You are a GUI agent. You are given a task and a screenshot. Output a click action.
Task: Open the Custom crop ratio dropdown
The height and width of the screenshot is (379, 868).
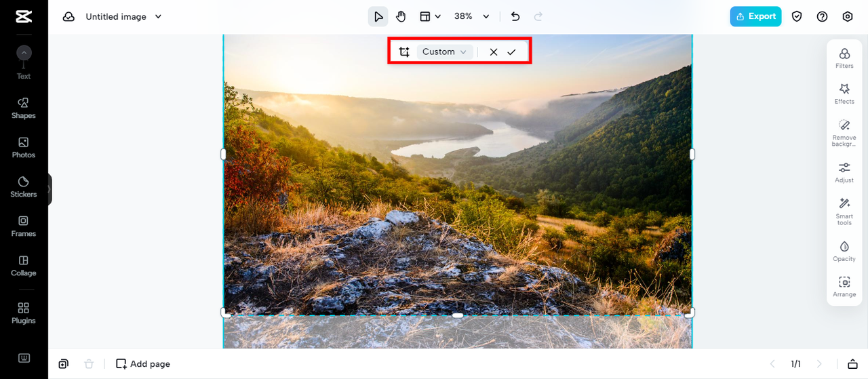[x=445, y=52]
